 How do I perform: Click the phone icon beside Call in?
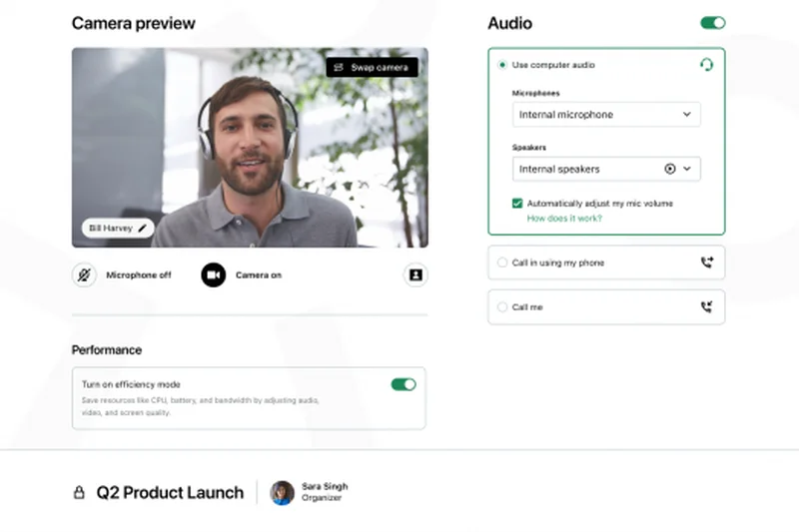point(707,263)
